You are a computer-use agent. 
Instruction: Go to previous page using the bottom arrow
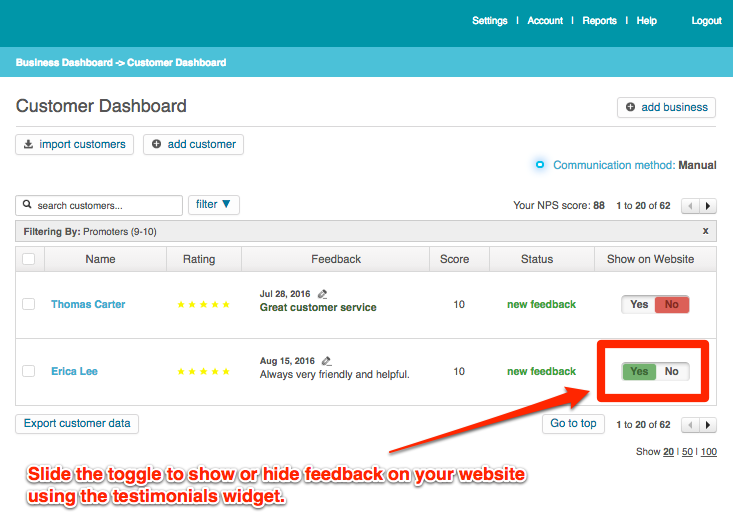690,425
